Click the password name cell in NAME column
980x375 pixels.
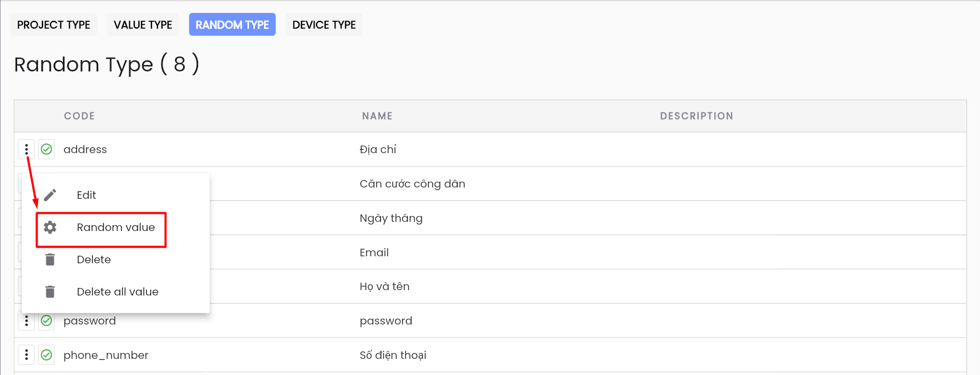pyautogui.click(x=386, y=321)
